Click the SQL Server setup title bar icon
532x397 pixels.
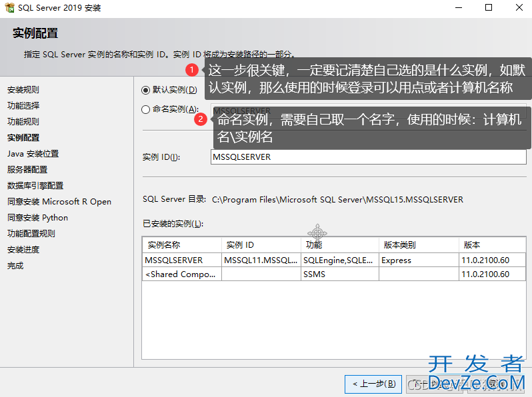click(x=10, y=7)
